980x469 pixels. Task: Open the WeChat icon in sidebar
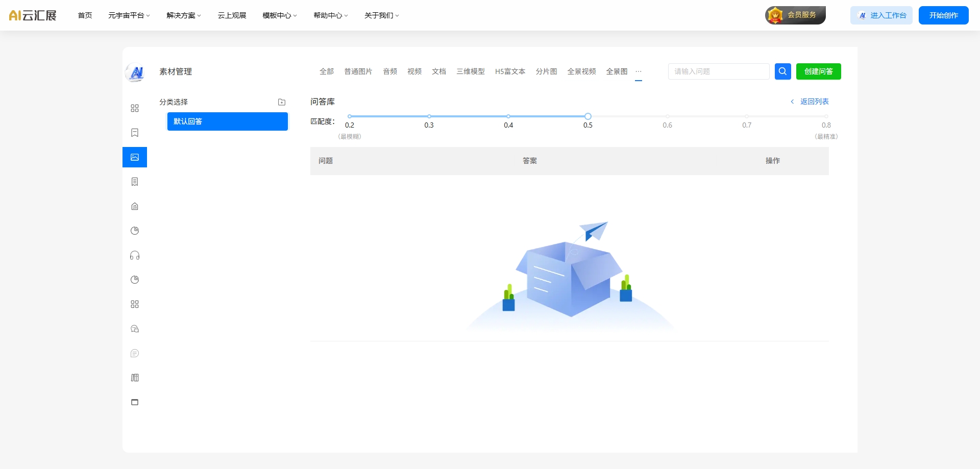pos(135,329)
